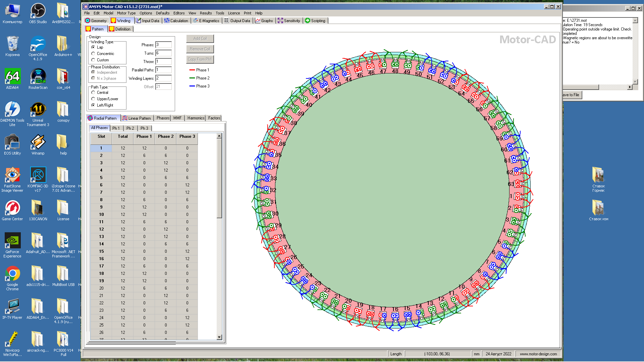Open the File menu

tap(87, 13)
